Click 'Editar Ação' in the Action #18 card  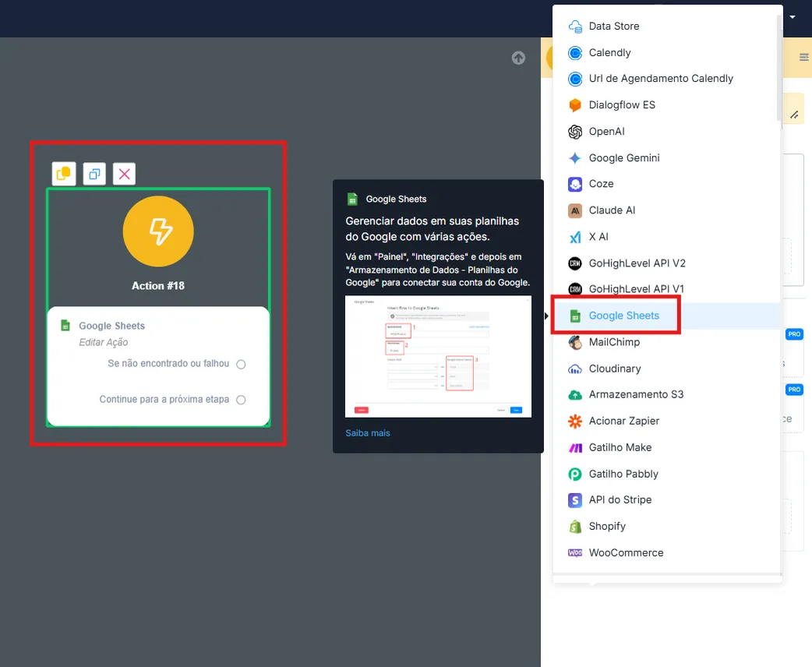[x=103, y=342]
